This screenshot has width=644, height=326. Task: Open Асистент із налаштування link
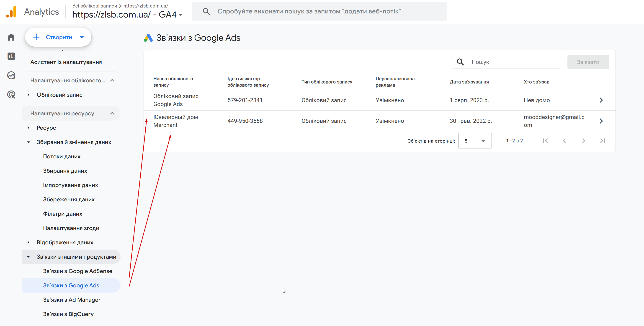66,62
